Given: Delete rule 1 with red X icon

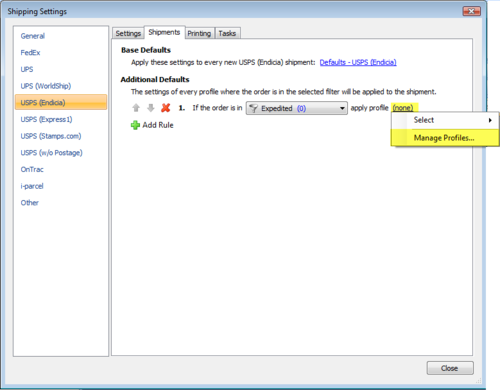Looking at the screenshot, I should click(x=166, y=108).
